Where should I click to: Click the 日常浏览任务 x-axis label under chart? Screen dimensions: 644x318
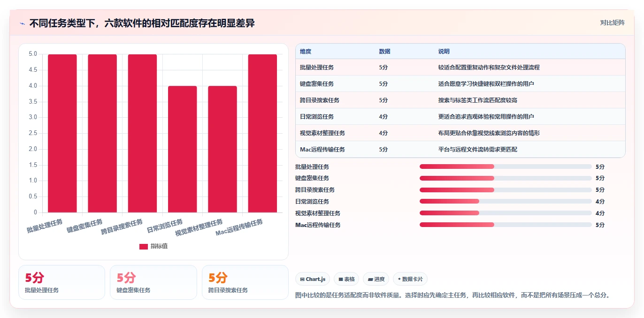tap(165, 226)
